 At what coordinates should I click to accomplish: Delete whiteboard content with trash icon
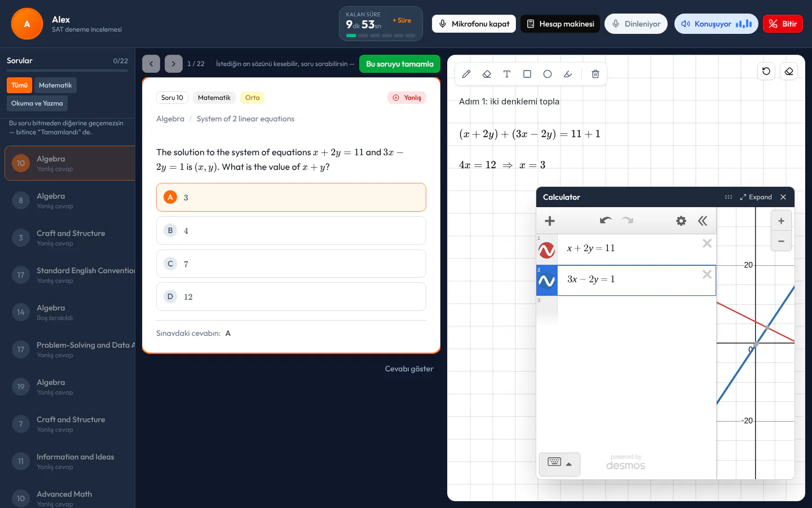pyautogui.click(x=595, y=74)
